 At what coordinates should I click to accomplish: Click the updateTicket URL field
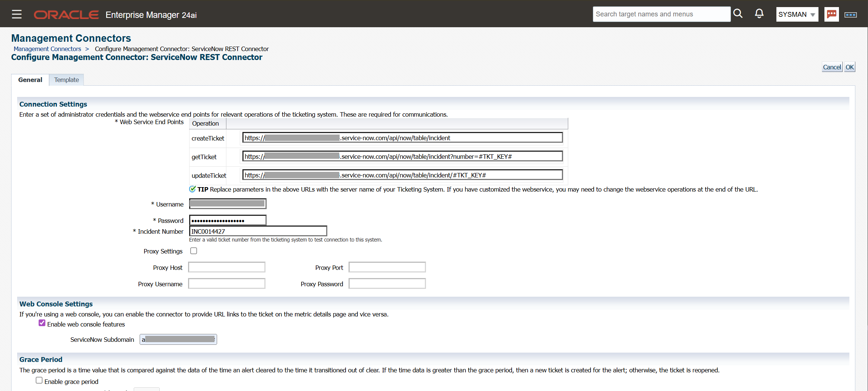pos(403,175)
